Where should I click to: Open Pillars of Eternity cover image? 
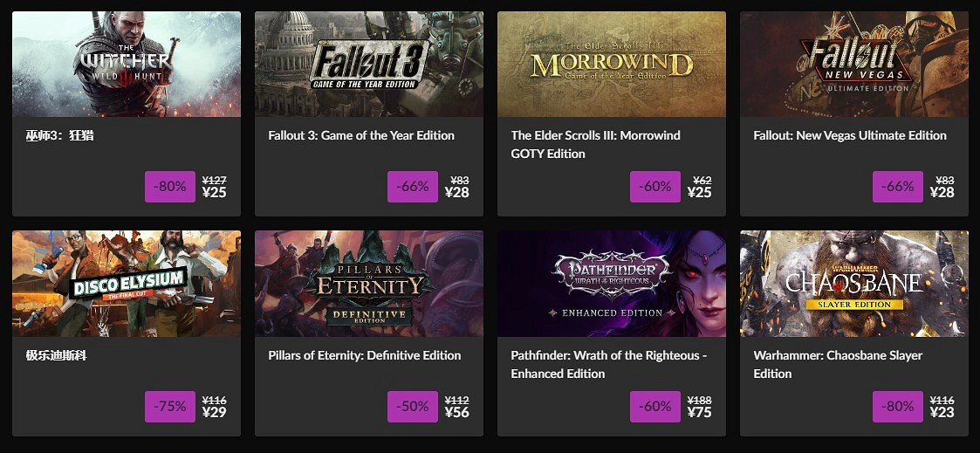click(x=369, y=284)
